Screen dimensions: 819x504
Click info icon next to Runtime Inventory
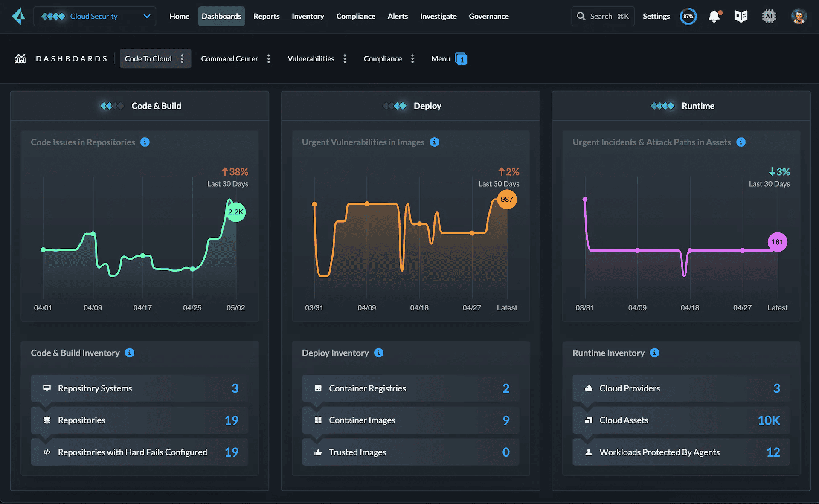tap(655, 353)
